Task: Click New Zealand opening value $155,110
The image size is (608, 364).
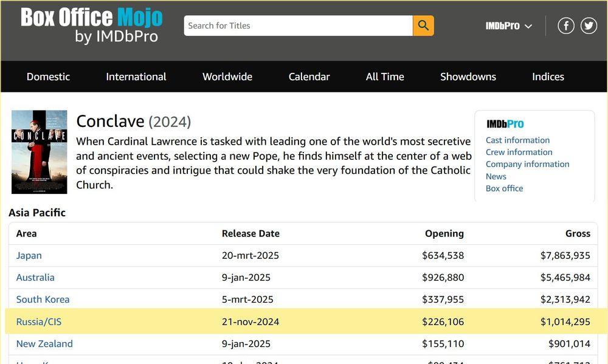Action: point(443,344)
